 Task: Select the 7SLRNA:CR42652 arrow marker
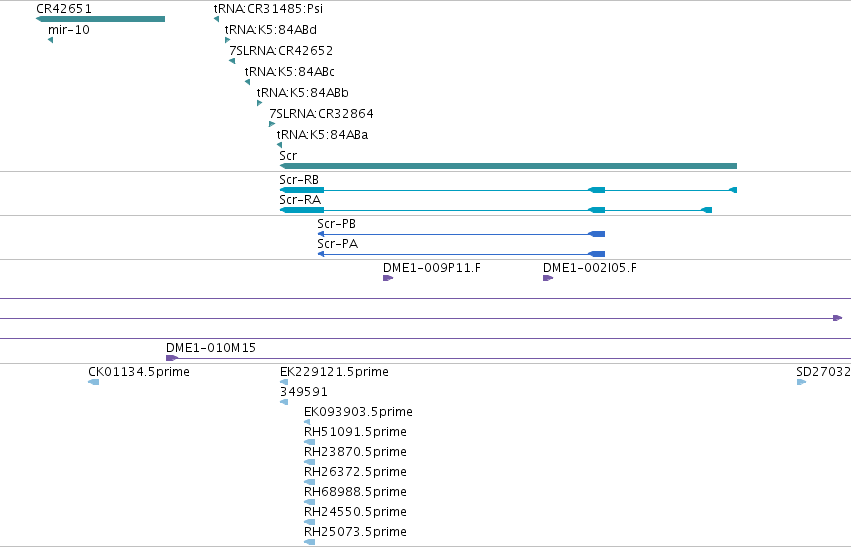pos(232,61)
